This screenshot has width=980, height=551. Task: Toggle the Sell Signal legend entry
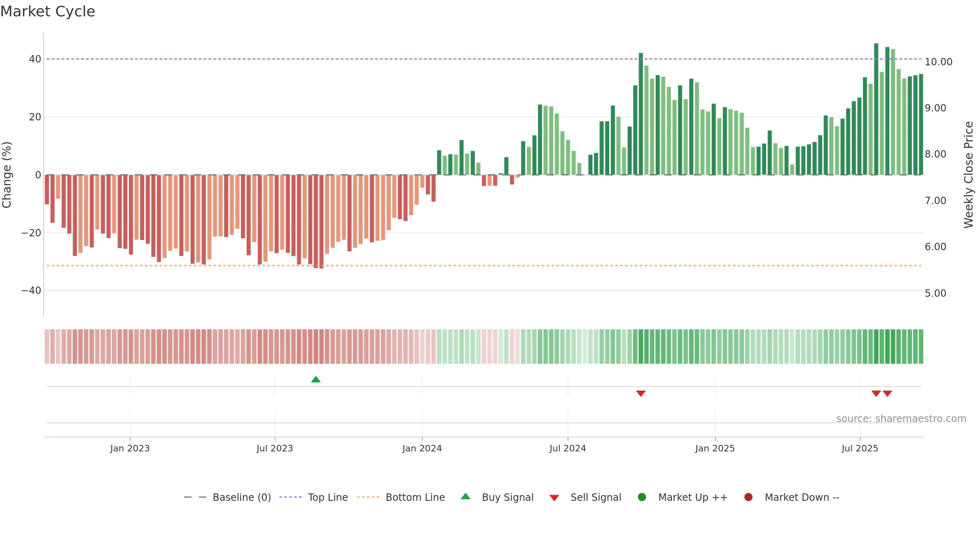585,497
